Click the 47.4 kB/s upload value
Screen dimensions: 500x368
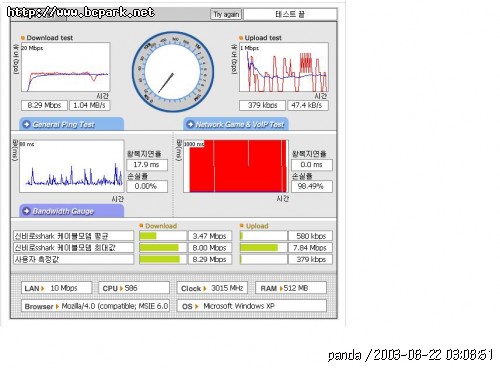coord(308,105)
